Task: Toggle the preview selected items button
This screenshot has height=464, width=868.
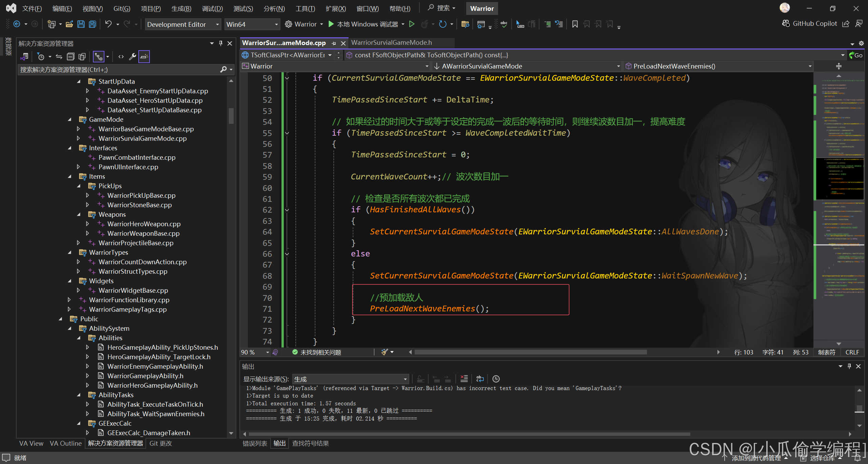Action: [144, 57]
